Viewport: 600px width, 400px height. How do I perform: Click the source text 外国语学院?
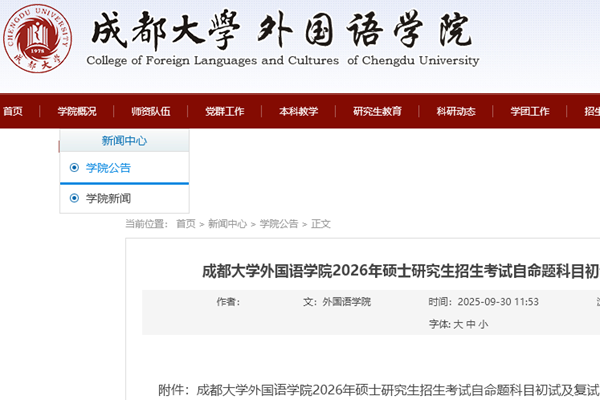coord(347,302)
